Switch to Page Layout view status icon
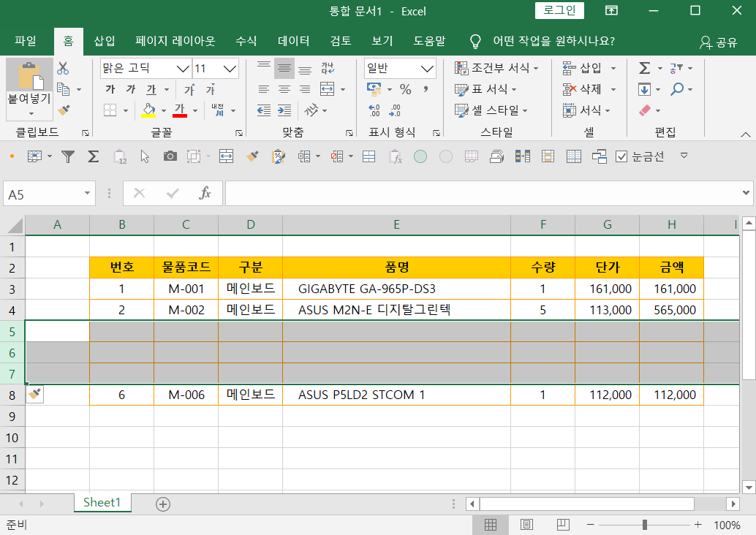 (x=526, y=524)
